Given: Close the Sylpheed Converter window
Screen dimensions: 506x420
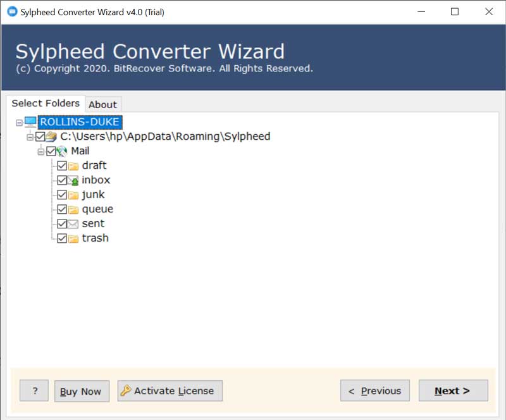Looking at the screenshot, I should (489, 12).
